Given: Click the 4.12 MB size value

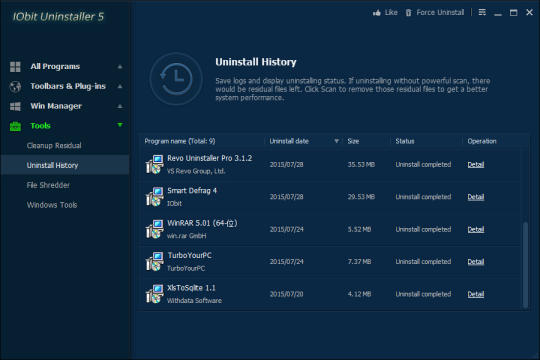Looking at the screenshot, I should point(359,294).
